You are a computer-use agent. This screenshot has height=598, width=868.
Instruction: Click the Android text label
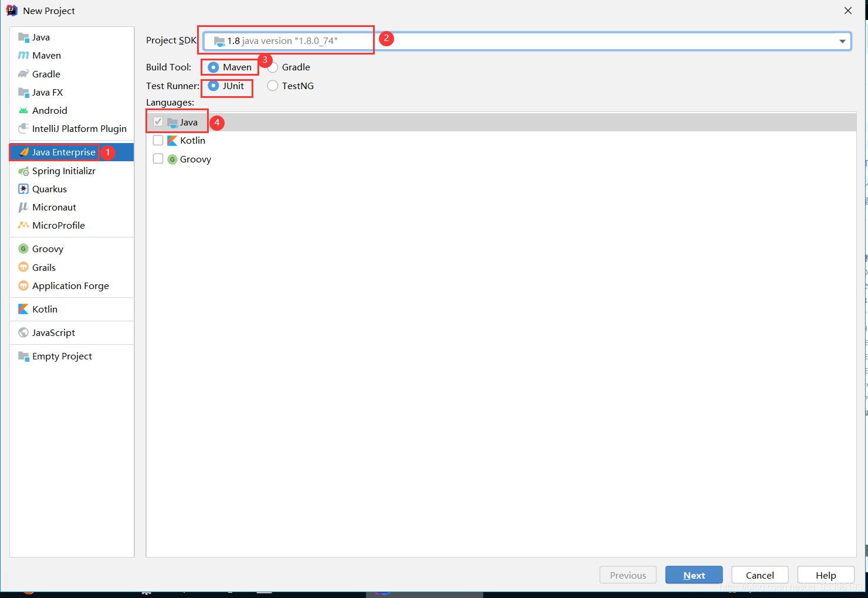(50, 110)
